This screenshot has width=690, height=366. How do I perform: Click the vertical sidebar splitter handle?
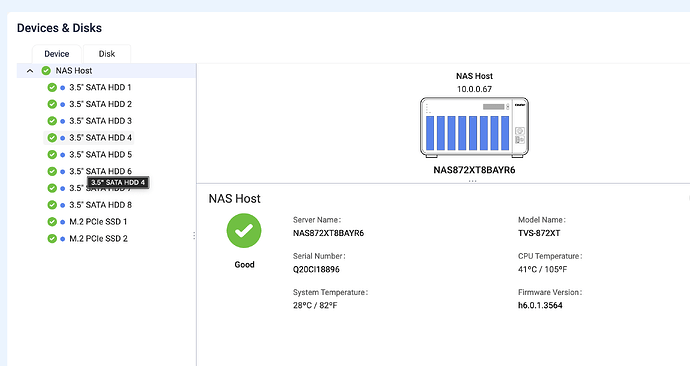pyautogui.click(x=194, y=236)
